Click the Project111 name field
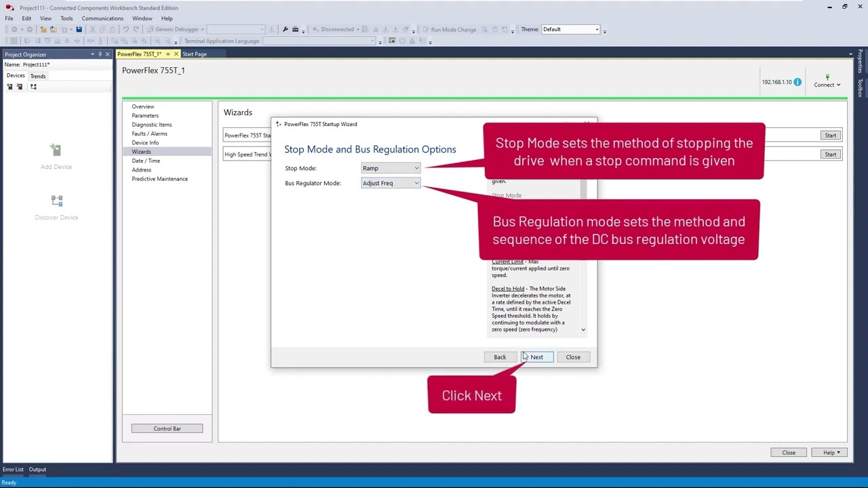Viewport: 868px width, 488px height. [65, 65]
